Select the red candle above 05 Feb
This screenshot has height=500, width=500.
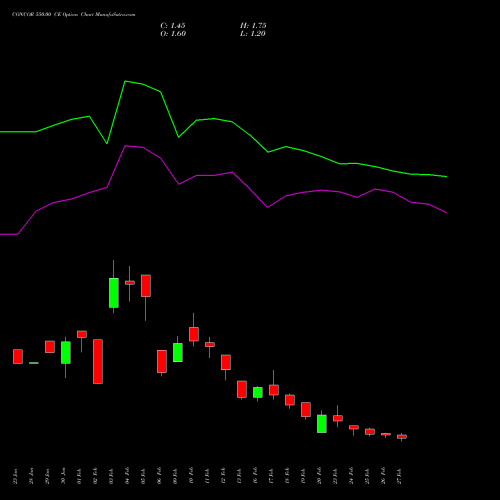[x=146, y=286]
